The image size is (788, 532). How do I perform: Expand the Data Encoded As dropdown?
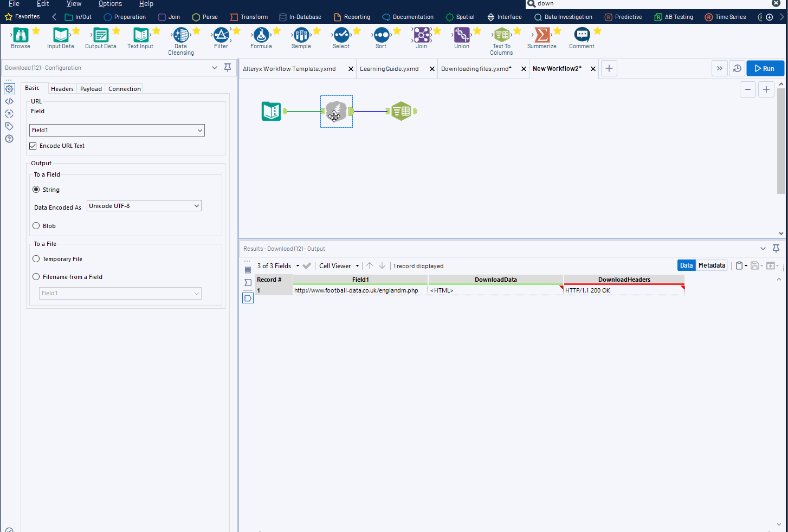pos(144,206)
